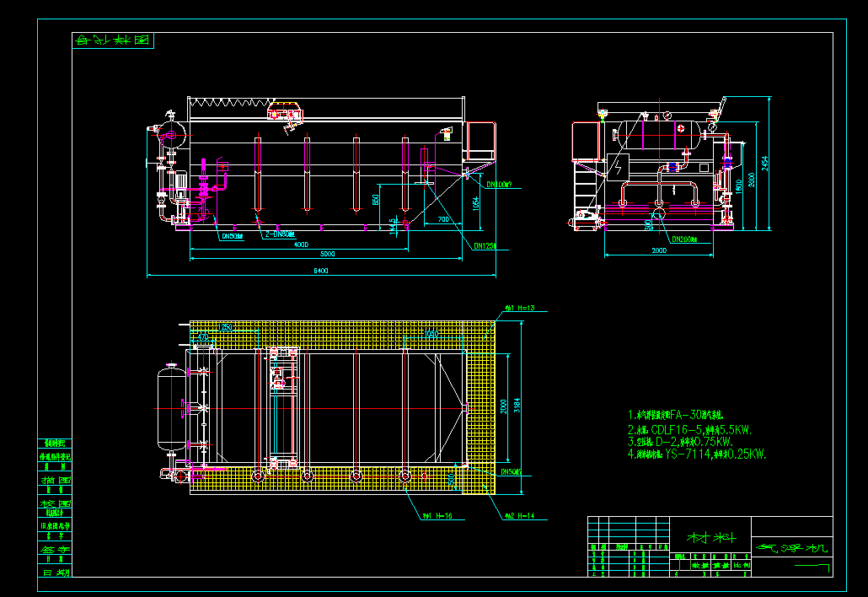868x597 pixels.
Task: Select the 3184 plan width dimension
Action: point(517,406)
